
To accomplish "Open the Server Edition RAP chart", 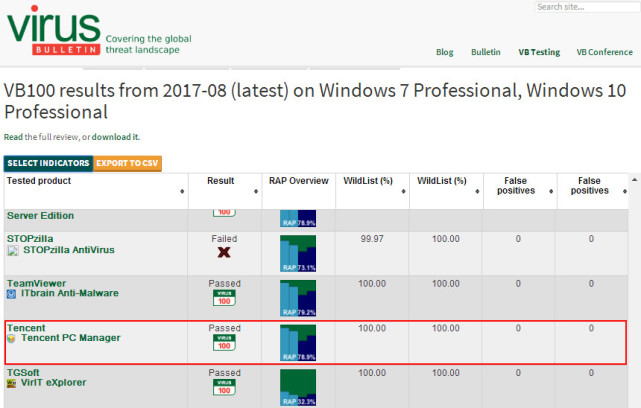I will [x=298, y=218].
